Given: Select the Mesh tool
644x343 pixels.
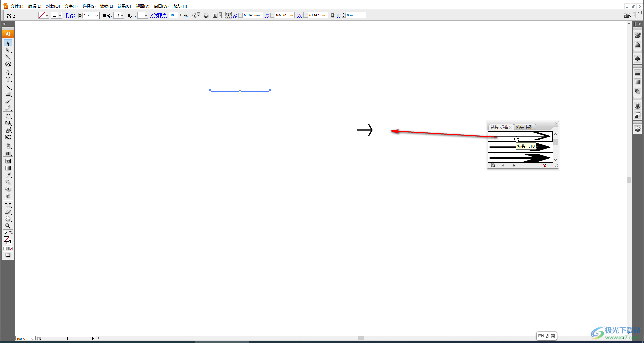Looking at the screenshot, I should pos(8,161).
